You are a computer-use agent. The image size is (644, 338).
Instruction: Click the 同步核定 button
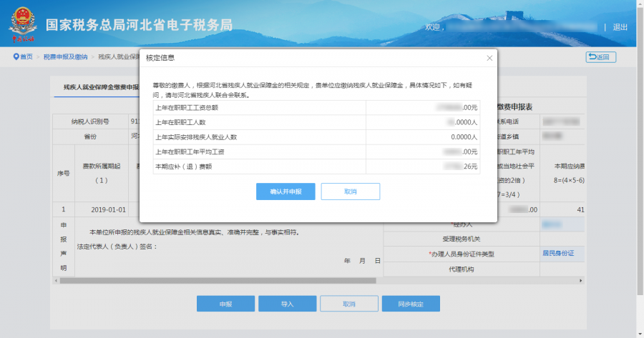(411, 304)
